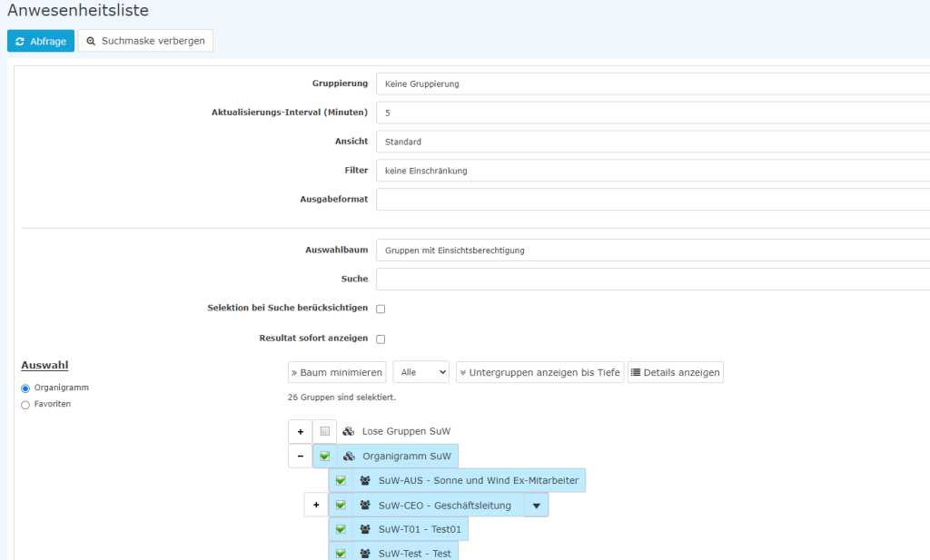Image resolution: width=930 pixels, height=560 pixels.
Task: Select SuW-AUS - Sonne und Wind Ex-Mitarbeiter
Action: click(x=479, y=481)
